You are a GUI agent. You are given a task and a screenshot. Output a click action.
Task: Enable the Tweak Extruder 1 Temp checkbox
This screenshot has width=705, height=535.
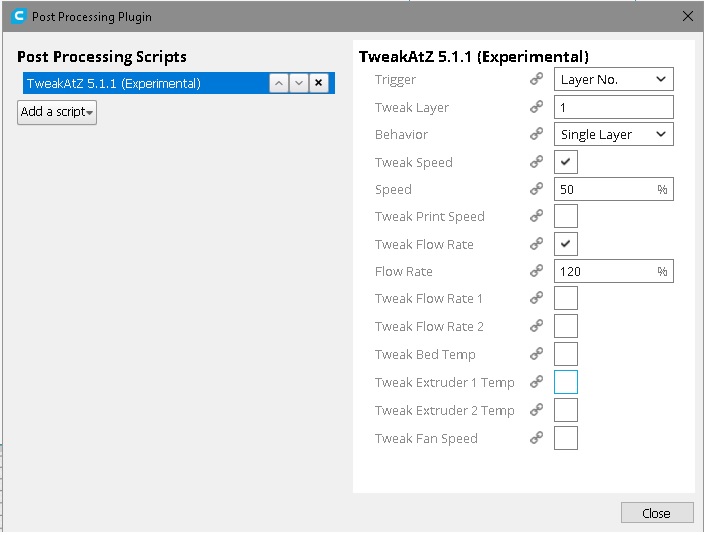[566, 382]
